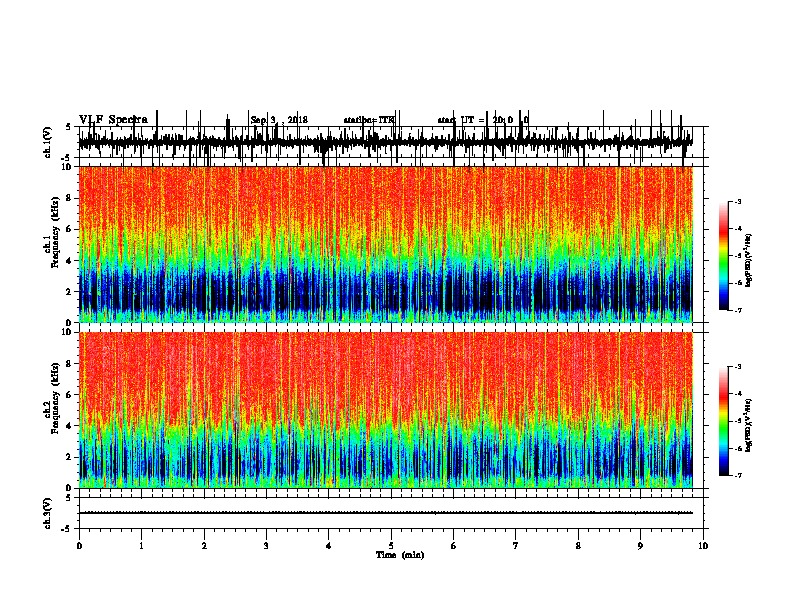Click time axis tick label "3"
This screenshot has height=612, width=792.
point(266,546)
